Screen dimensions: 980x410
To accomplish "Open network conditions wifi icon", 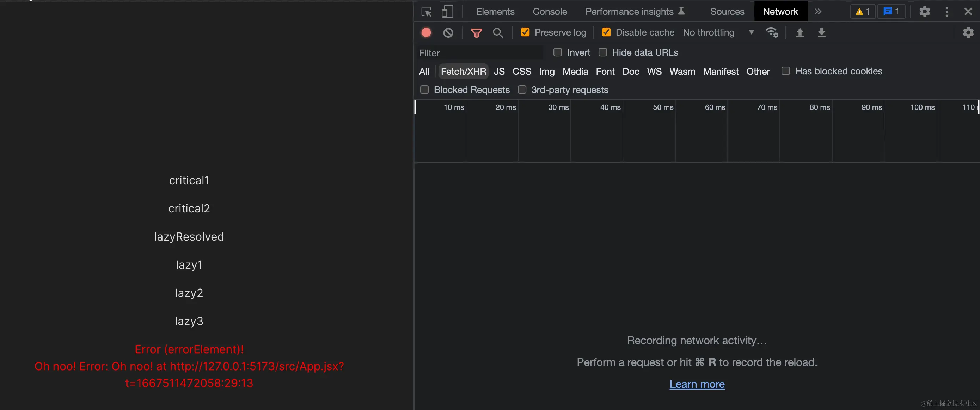I will click(772, 33).
